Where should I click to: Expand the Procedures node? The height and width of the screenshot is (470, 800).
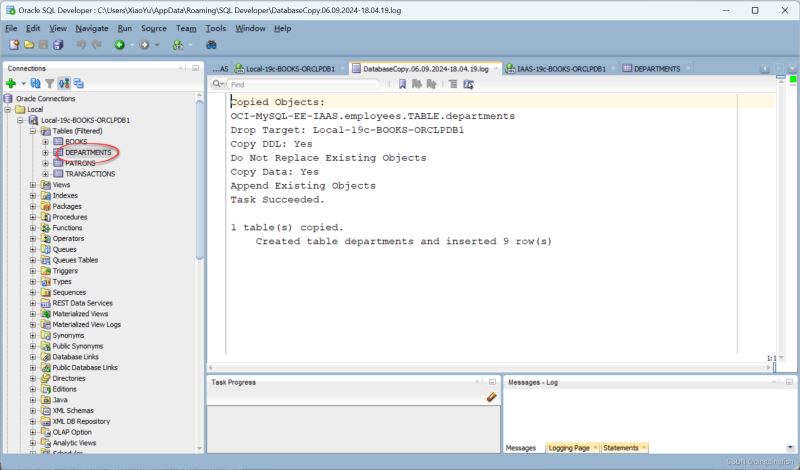pos(33,217)
